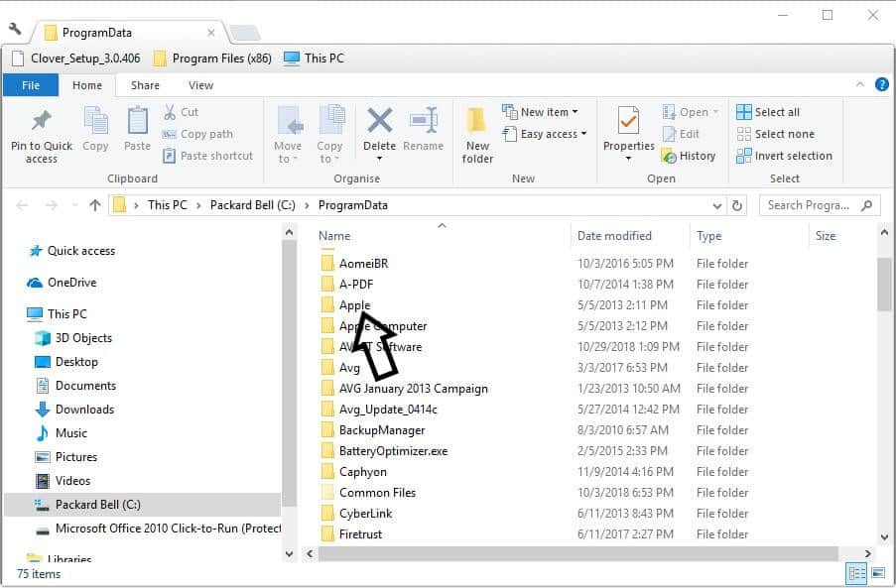This screenshot has height=588, width=896.
Task: Go back with the left arrow
Action: click(22, 205)
